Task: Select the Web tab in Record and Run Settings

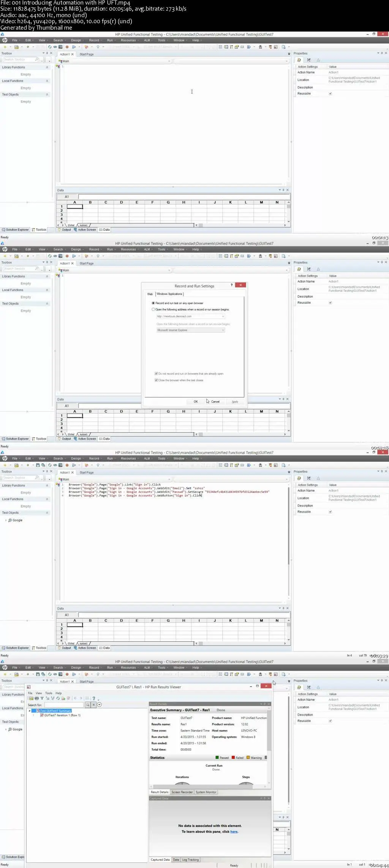Action: (150, 294)
